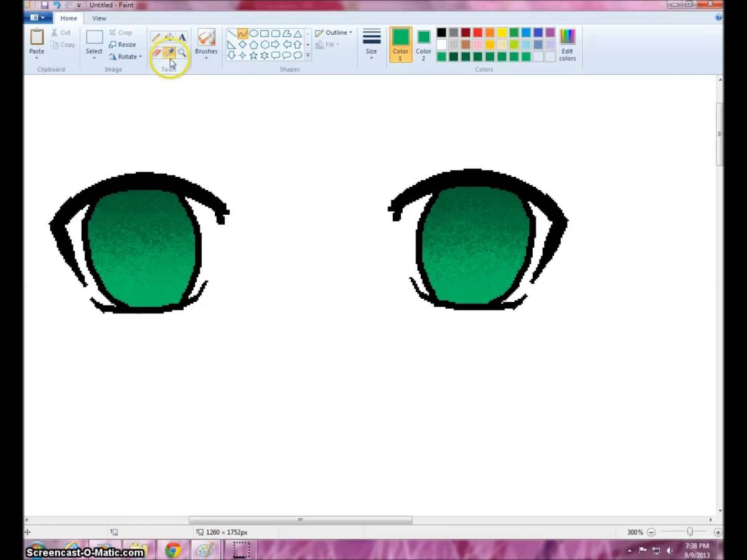Click the Edit colors icon

pos(567,44)
